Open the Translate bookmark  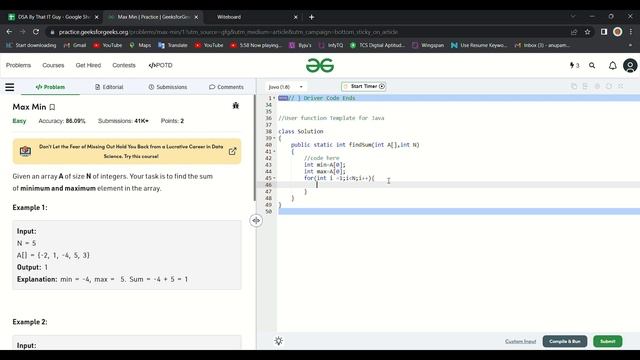tap(173, 45)
